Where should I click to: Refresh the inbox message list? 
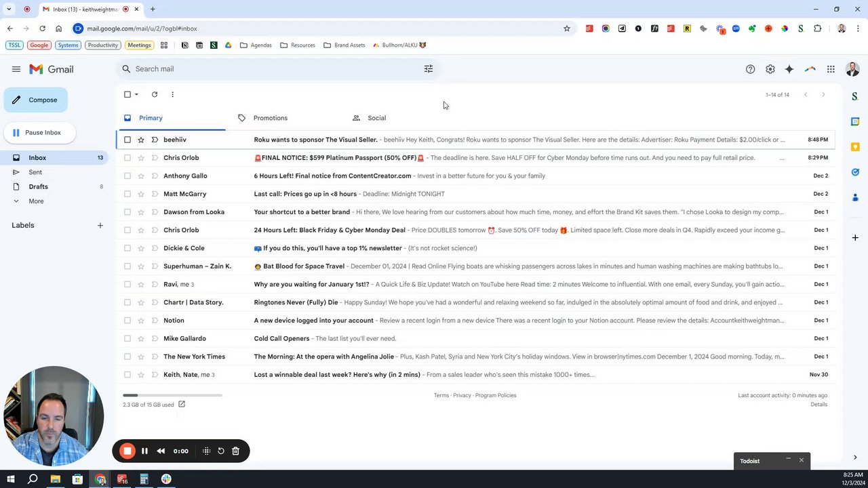pyautogui.click(x=155, y=94)
